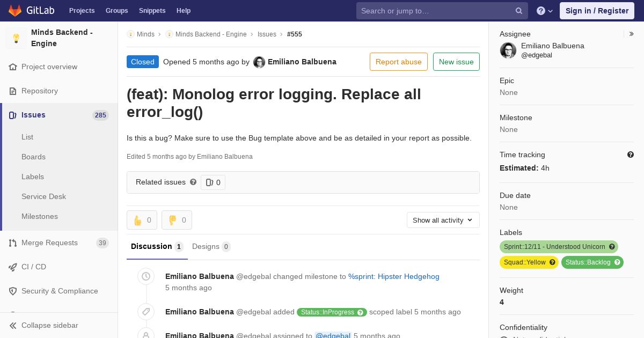
Task: Click the Merge Requests icon
Action: (x=13, y=243)
